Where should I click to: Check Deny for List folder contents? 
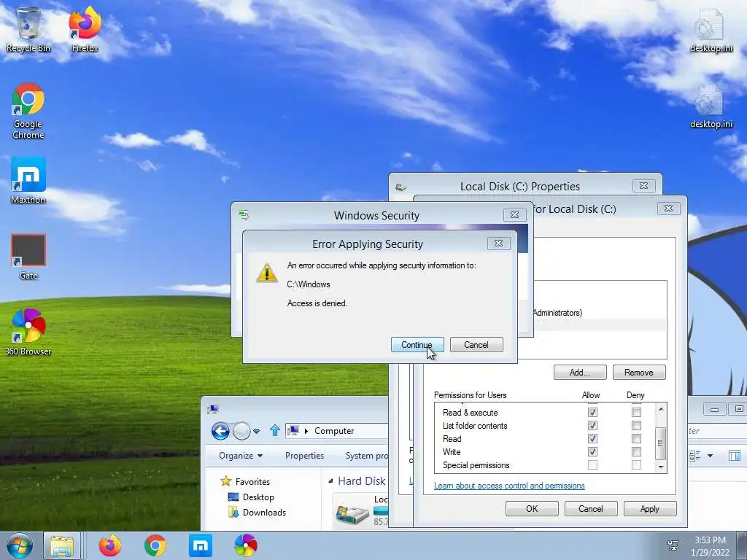pyautogui.click(x=636, y=426)
